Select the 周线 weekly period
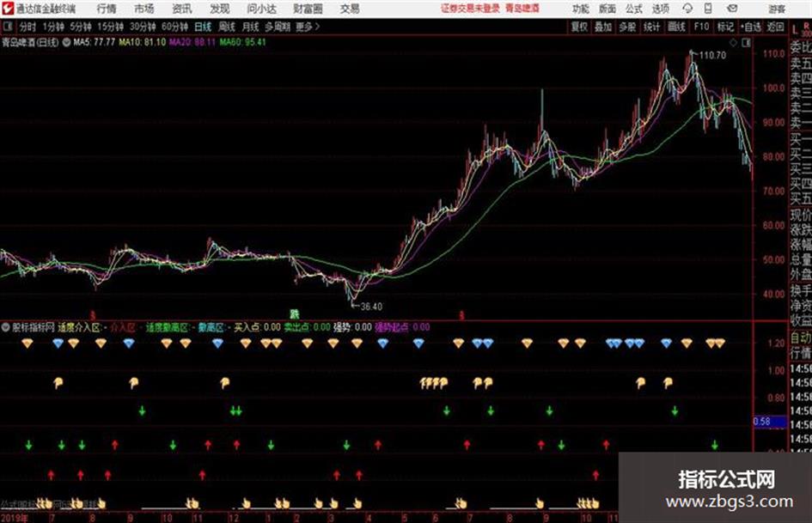The width and height of the screenshot is (812, 523). (x=226, y=27)
